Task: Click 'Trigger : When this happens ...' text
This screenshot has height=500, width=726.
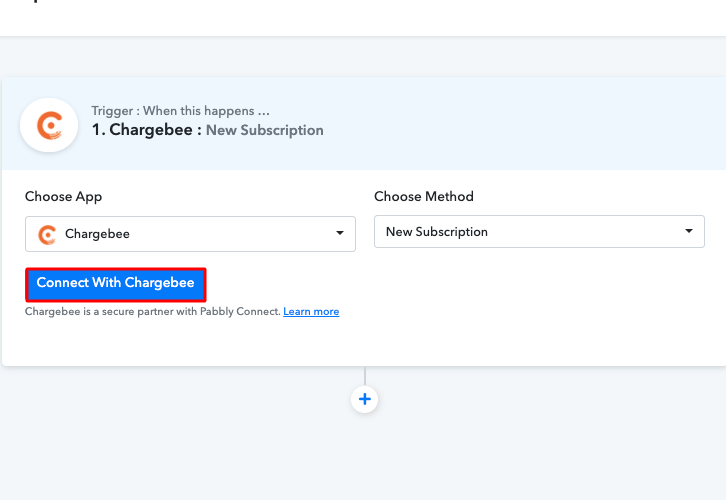Action: point(181,111)
